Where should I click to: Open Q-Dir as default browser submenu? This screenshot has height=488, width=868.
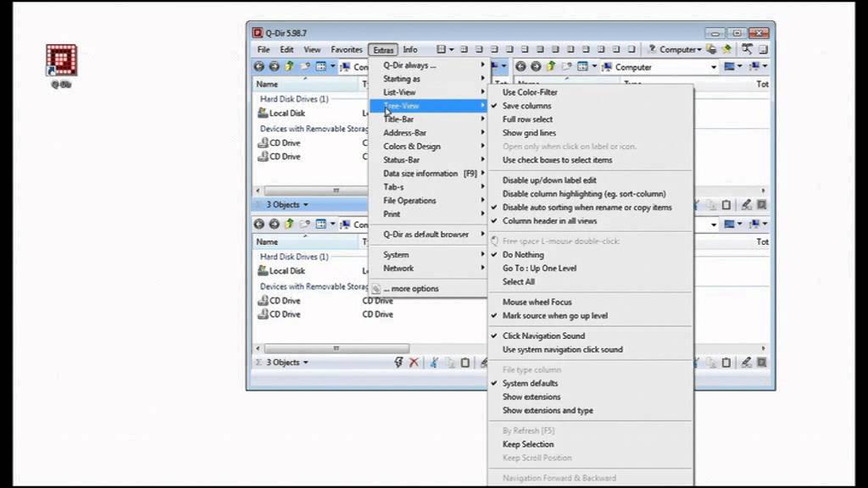point(428,235)
